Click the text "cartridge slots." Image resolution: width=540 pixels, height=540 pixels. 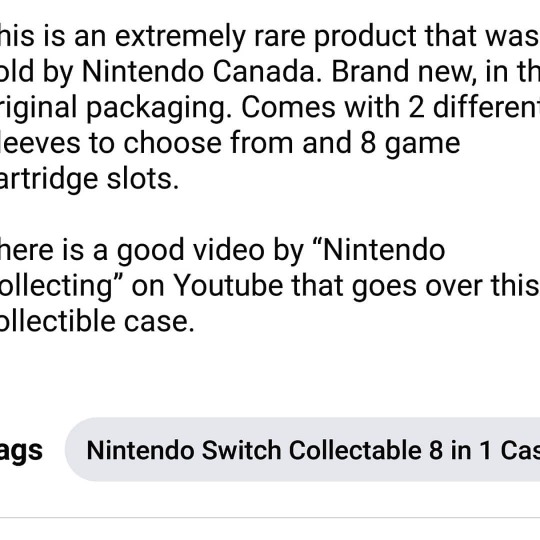[89, 179]
